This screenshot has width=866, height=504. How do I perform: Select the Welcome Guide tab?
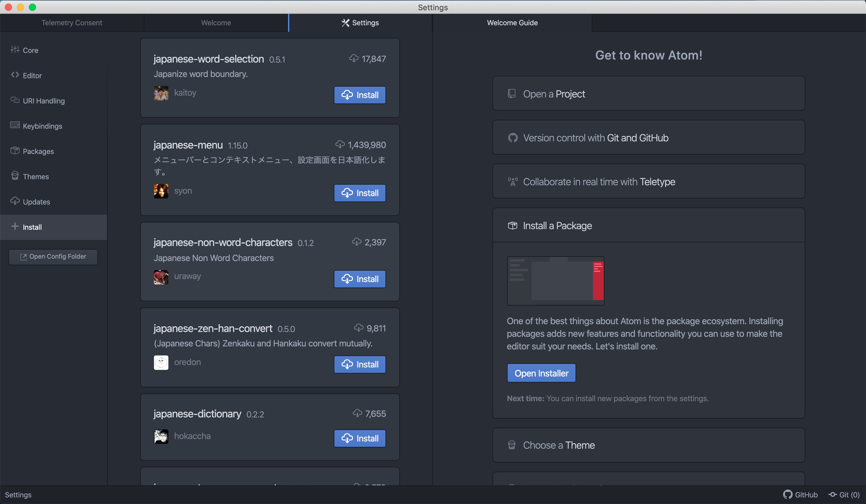[x=512, y=23]
